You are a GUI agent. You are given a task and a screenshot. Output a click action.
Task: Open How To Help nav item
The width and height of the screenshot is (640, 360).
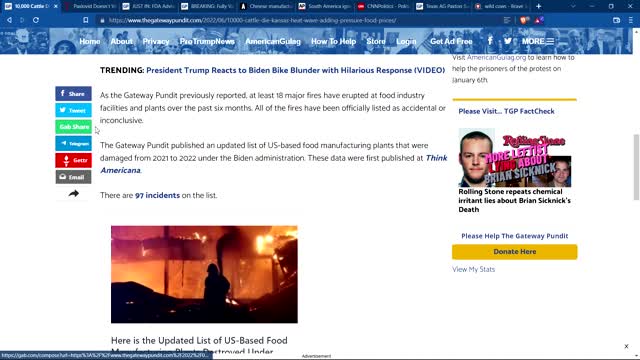tap(333, 41)
